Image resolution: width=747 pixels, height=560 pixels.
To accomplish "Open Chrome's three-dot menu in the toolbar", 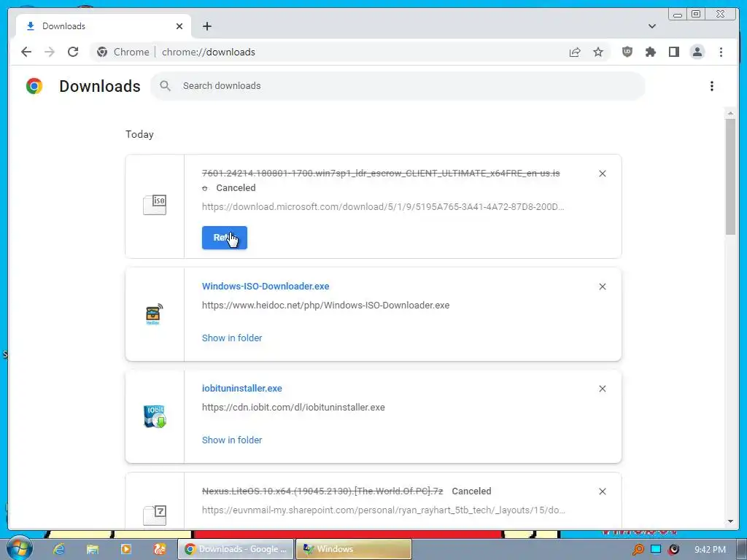I will point(721,52).
